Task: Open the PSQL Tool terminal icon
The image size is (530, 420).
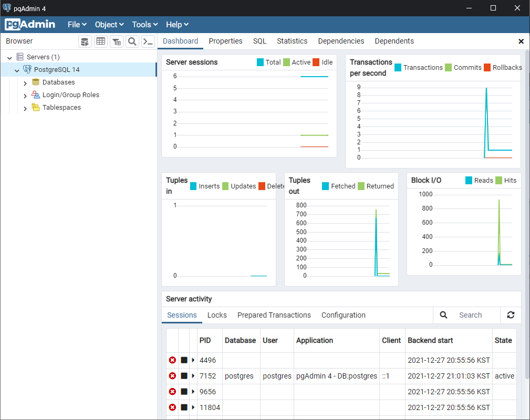Action: click(148, 41)
